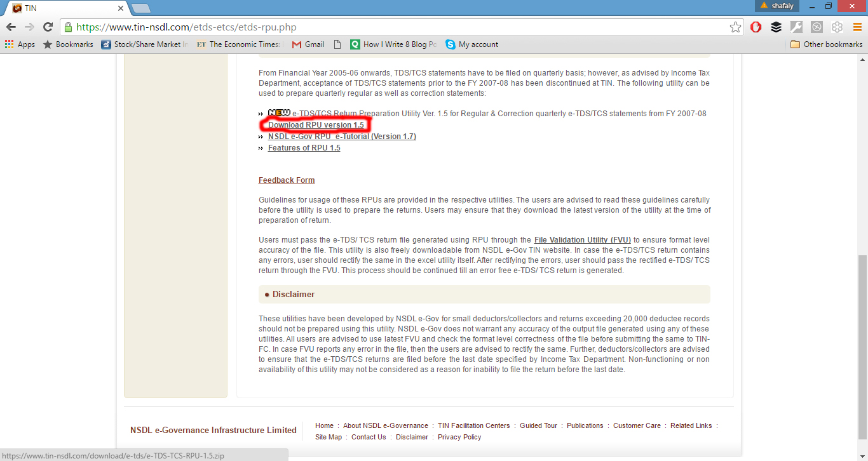The height and width of the screenshot is (461, 868).
Task: Open a new browser tab
Action: [140, 8]
